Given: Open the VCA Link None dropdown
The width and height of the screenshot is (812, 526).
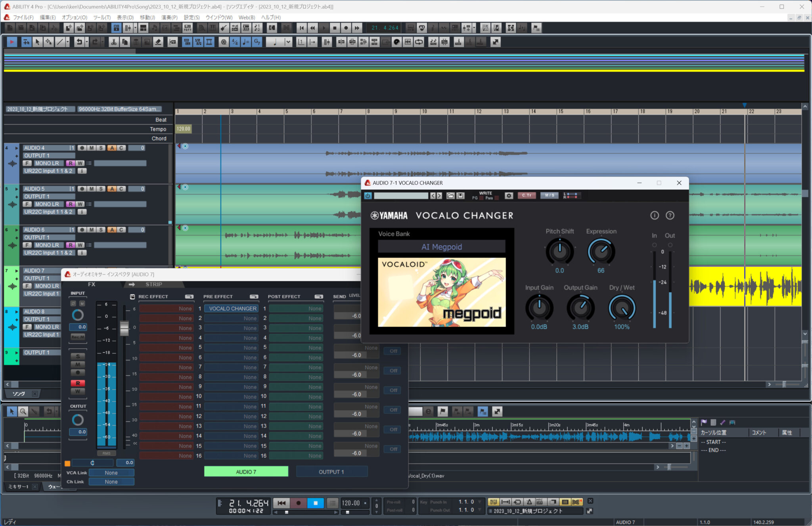Looking at the screenshot, I should (111, 472).
